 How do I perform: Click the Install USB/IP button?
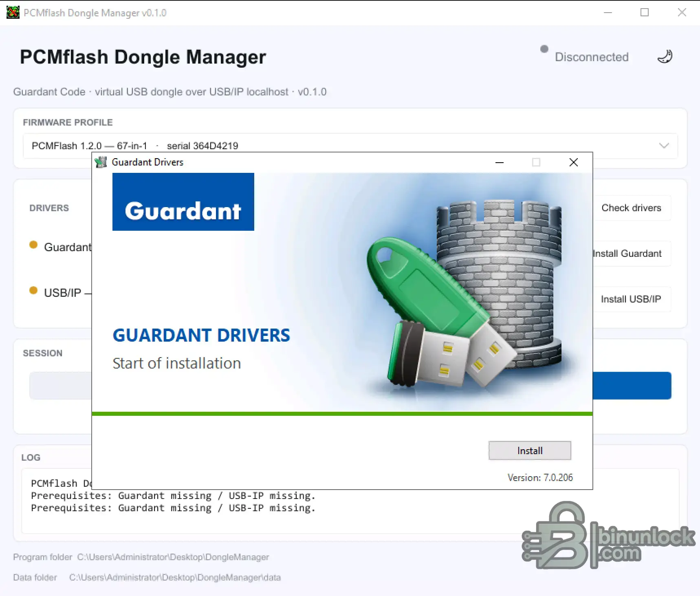click(632, 299)
